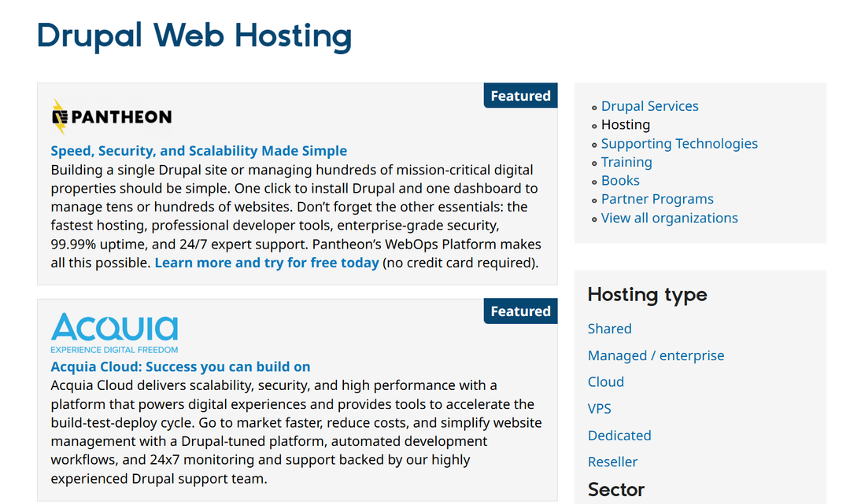The image size is (850, 504).
Task: Select Dedicated hosting filter
Action: click(619, 435)
